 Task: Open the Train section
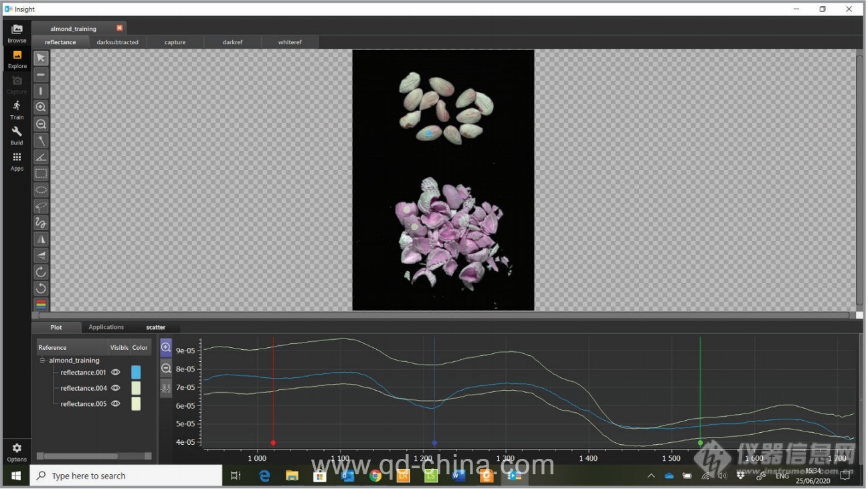click(x=17, y=110)
